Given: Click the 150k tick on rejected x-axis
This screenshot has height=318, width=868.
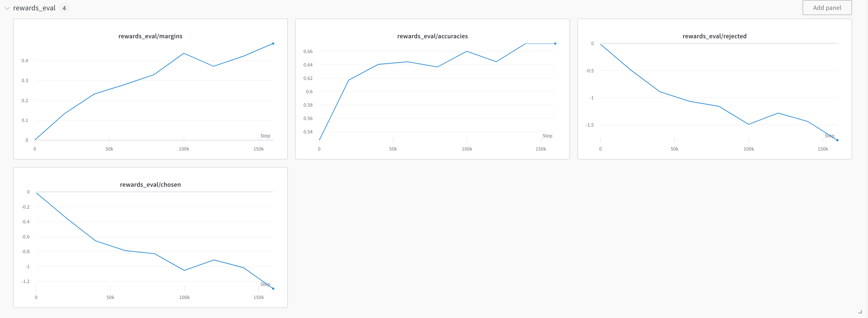Looking at the screenshot, I should (x=823, y=149).
